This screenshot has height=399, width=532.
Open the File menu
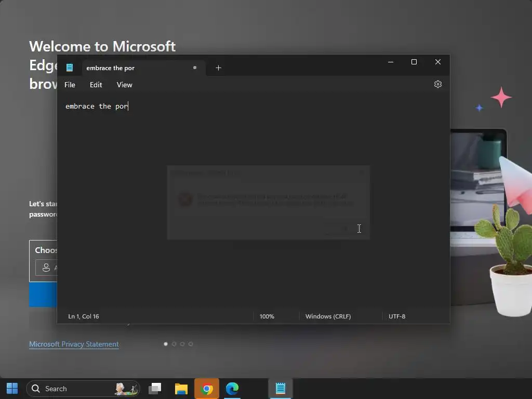click(x=70, y=85)
